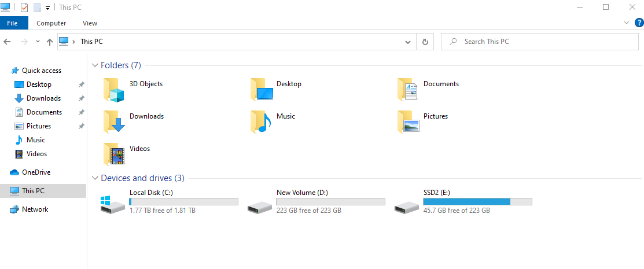Click the search magnifier icon

453,42
